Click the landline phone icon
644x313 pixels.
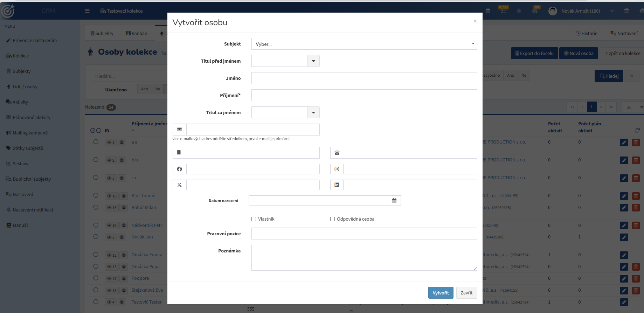(x=337, y=153)
